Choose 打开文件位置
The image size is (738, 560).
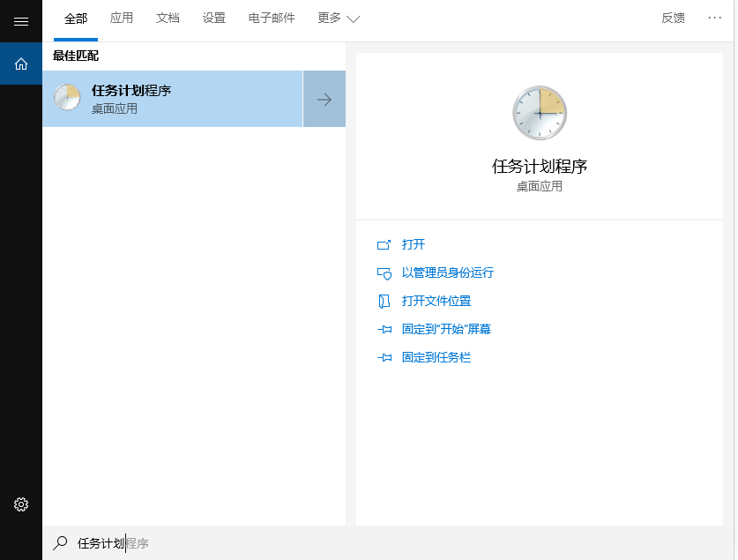(x=436, y=301)
